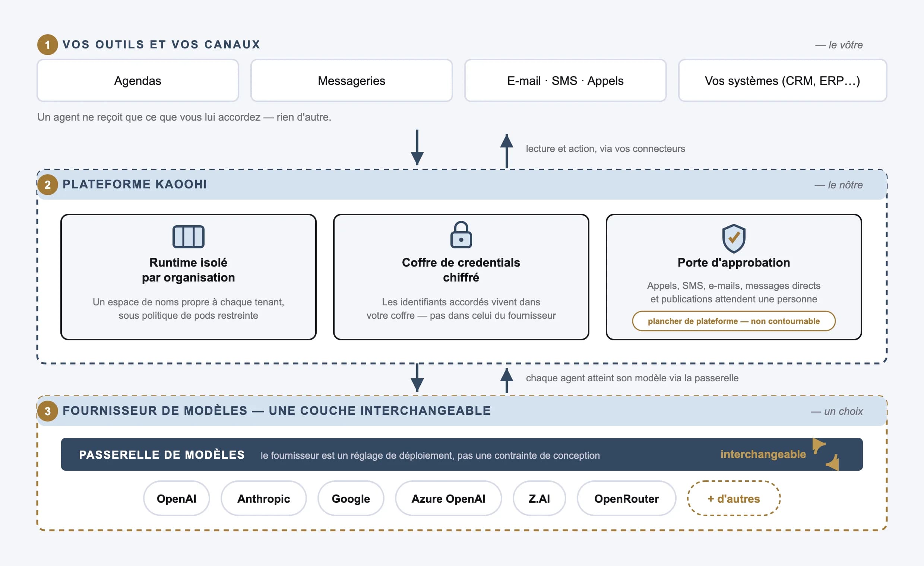Choose the Anthropic provider pill
This screenshot has height=566, width=924.
tap(263, 498)
